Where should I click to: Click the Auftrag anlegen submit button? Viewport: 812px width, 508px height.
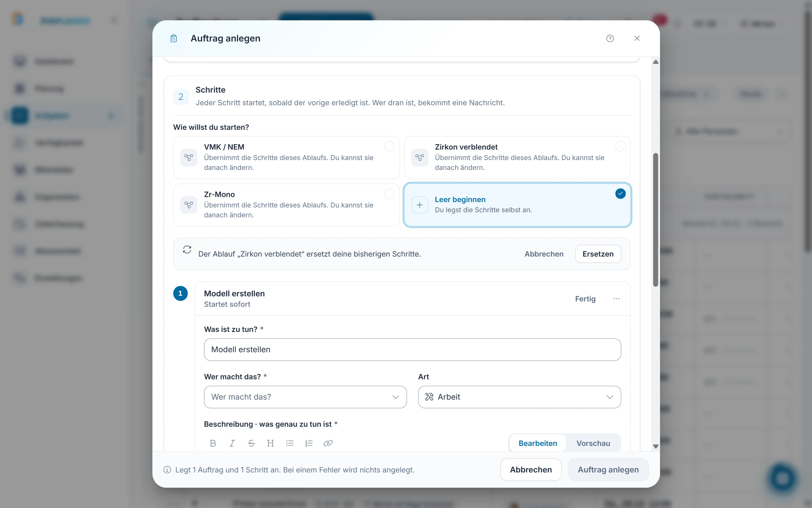point(608,470)
